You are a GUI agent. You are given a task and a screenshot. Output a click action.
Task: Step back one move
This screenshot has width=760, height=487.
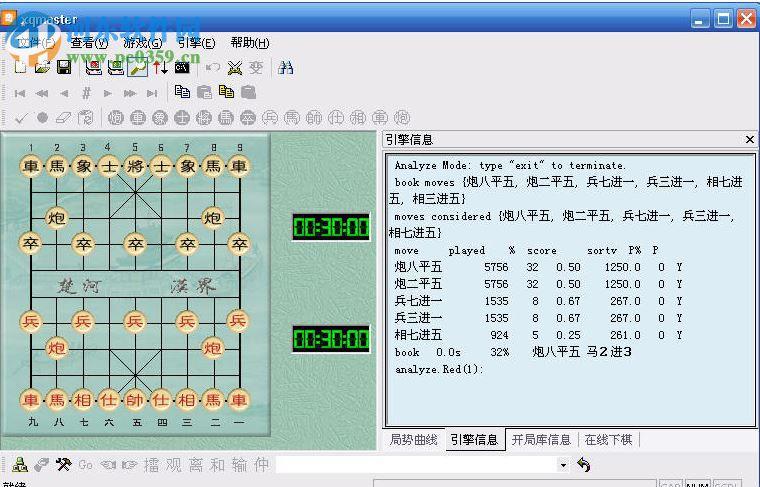pyautogui.click(x=64, y=93)
